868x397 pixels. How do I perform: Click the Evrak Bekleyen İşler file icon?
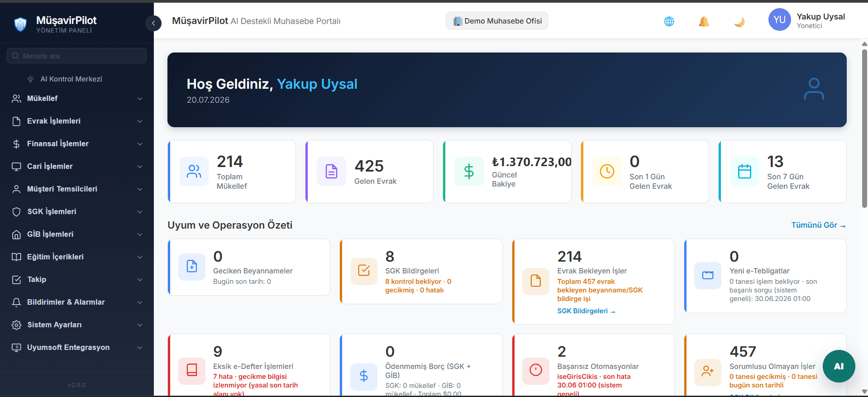(x=536, y=282)
